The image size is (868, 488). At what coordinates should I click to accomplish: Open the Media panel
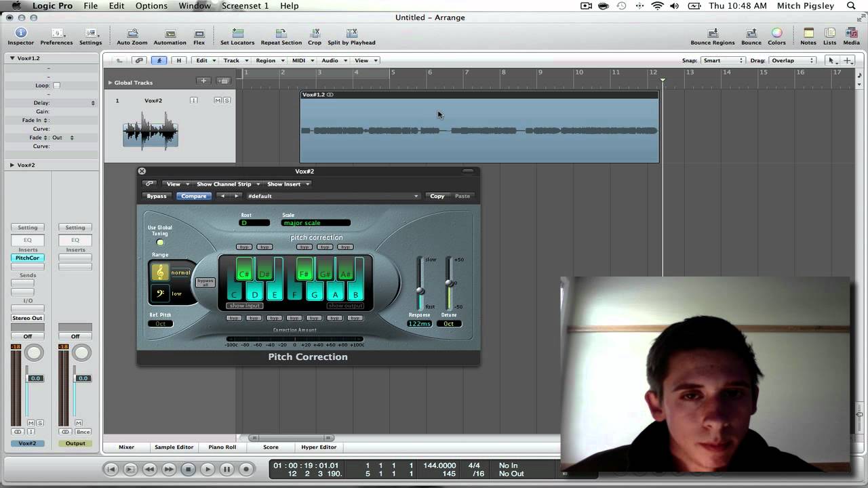(851, 37)
